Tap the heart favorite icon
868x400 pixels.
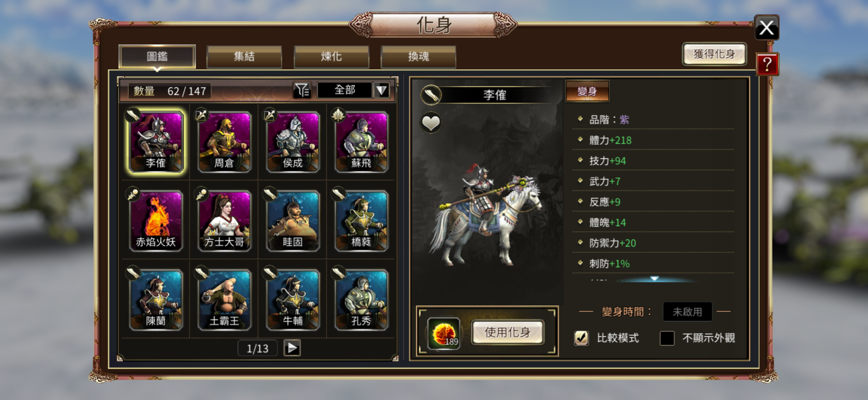pos(431,123)
